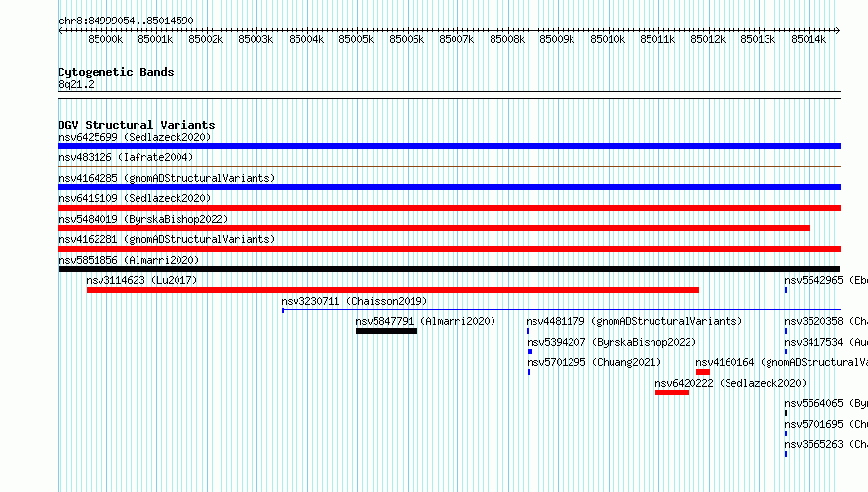Open the nsv6420222 (Sedlazeck2020) label
The height and width of the screenshot is (492, 868).
tap(730, 383)
